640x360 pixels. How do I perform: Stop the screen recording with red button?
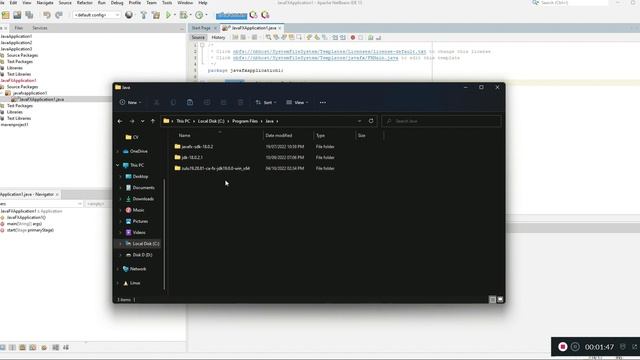tap(562, 347)
